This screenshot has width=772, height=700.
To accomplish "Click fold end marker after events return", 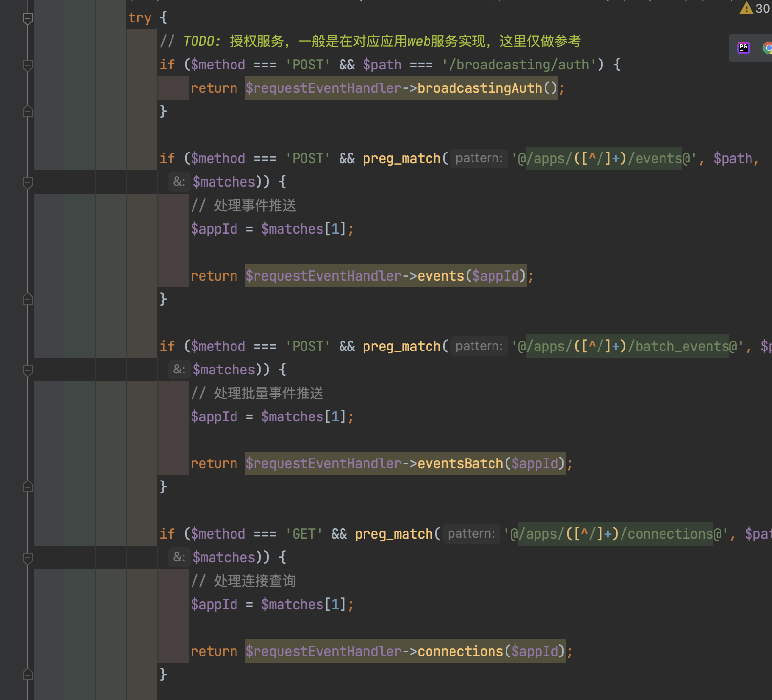I will point(28,299).
